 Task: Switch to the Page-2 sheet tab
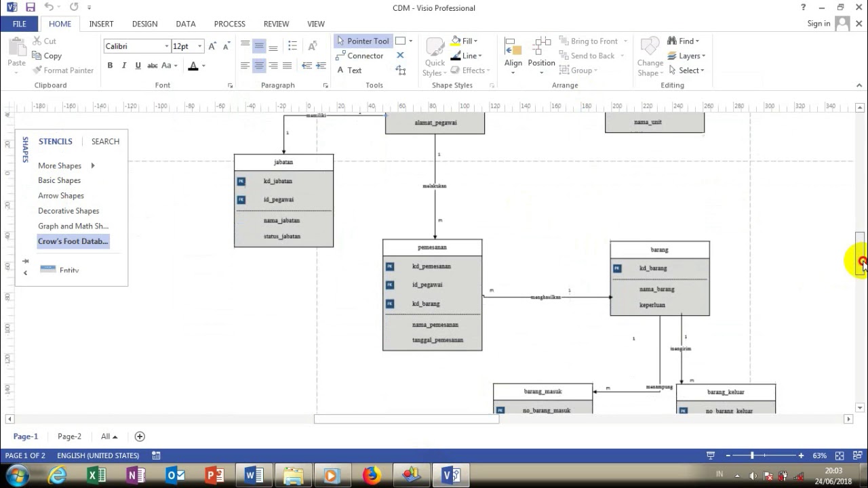[x=69, y=436]
